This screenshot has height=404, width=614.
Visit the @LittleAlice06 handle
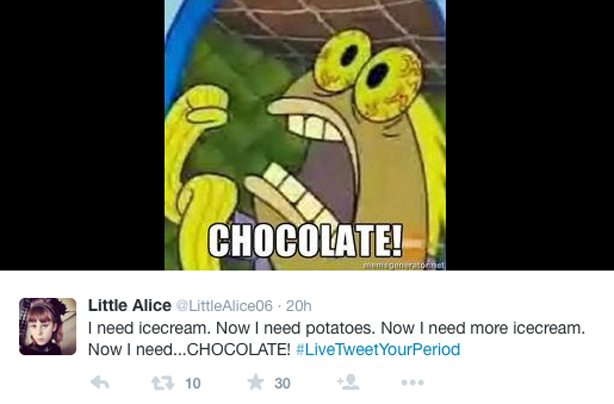(224, 306)
